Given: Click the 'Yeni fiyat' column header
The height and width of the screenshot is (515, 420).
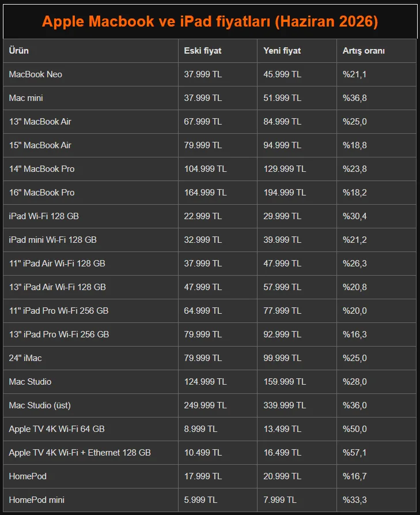Looking at the screenshot, I should [x=282, y=51].
